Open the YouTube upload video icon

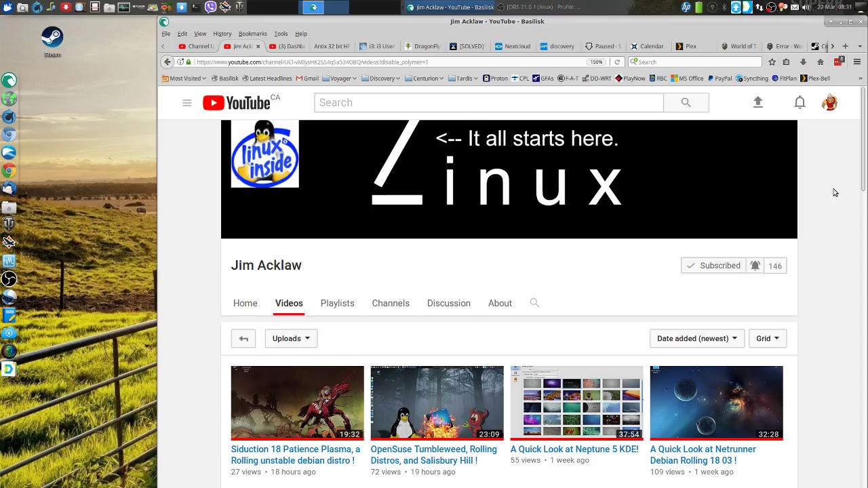[758, 102]
